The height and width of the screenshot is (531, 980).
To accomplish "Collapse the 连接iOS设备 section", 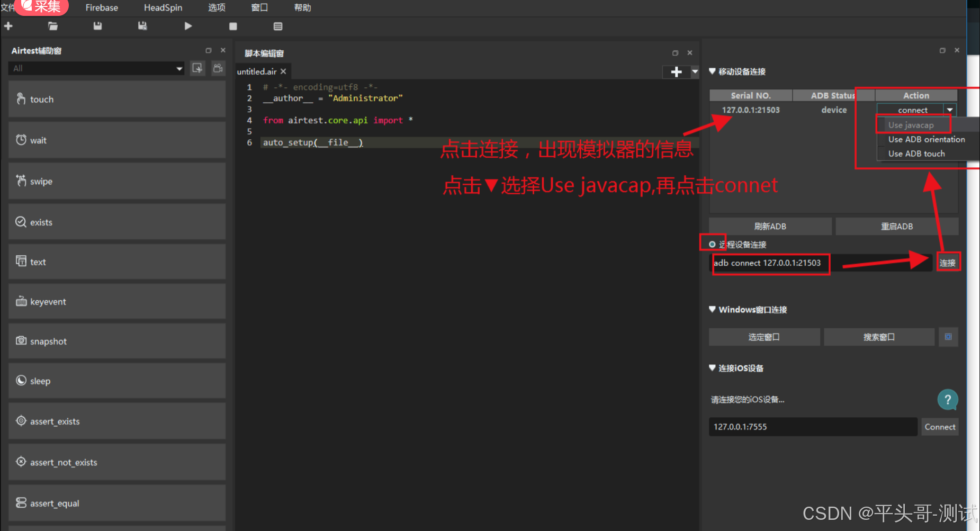I will (712, 368).
